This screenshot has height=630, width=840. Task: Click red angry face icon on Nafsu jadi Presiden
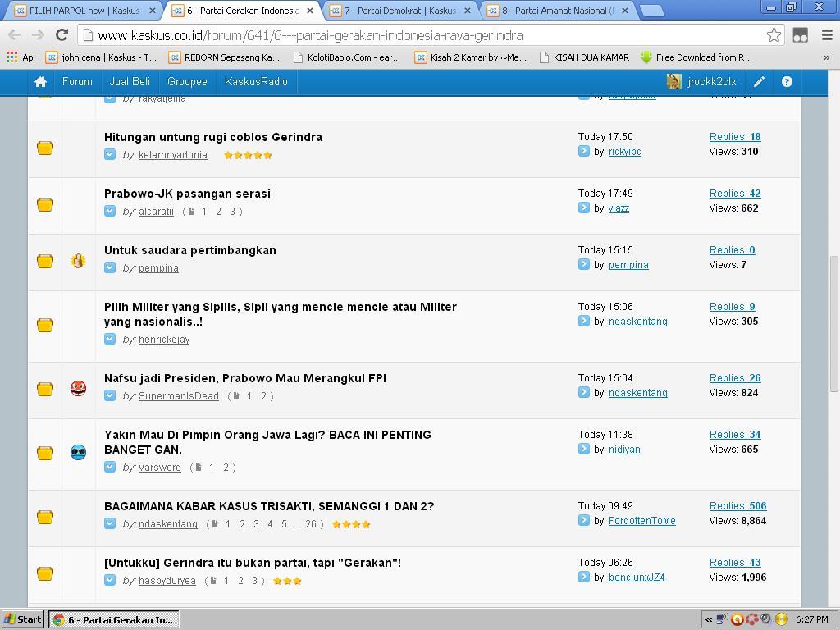(78, 388)
